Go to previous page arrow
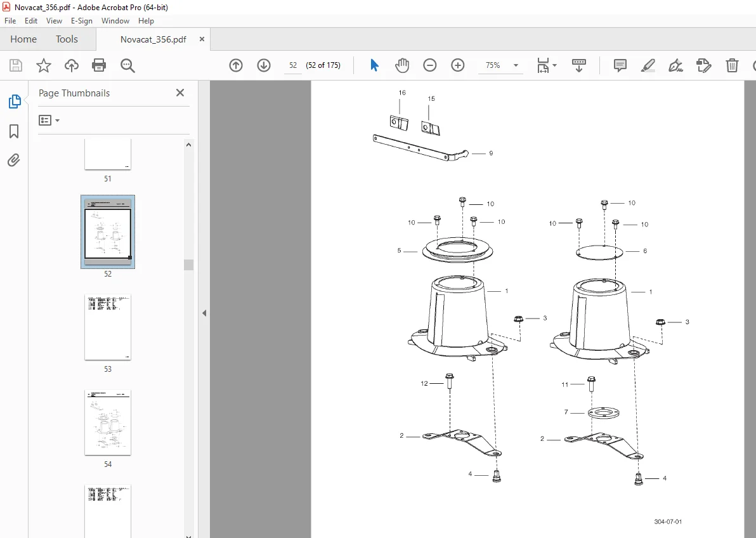 [236, 65]
